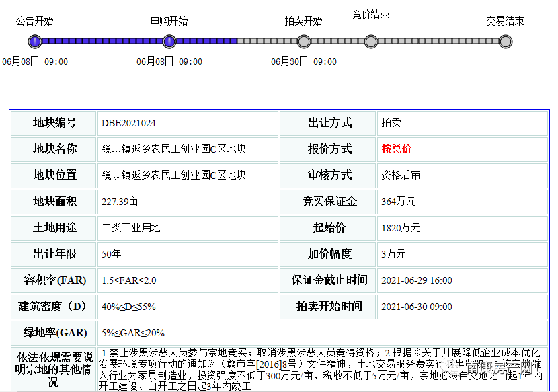
Task: Click the 拍卖开始 milestone circle
Action: pyautogui.click(x=304, y=41)
